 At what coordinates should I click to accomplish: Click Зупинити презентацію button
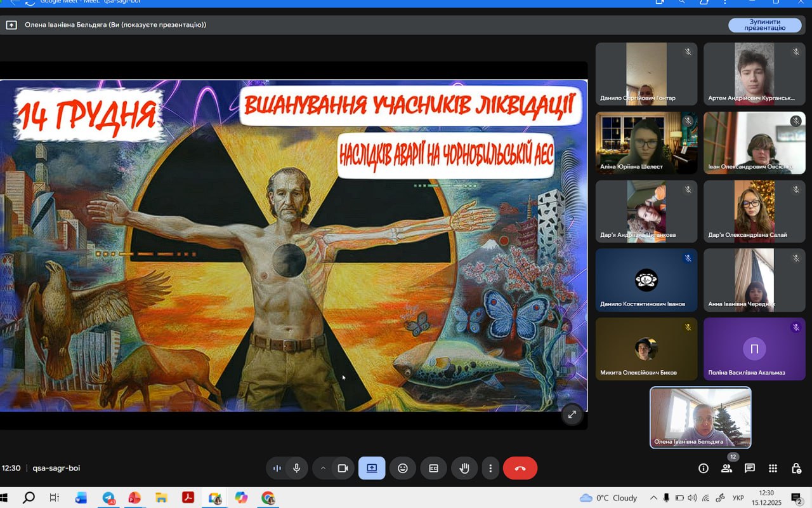click(764, 25)
